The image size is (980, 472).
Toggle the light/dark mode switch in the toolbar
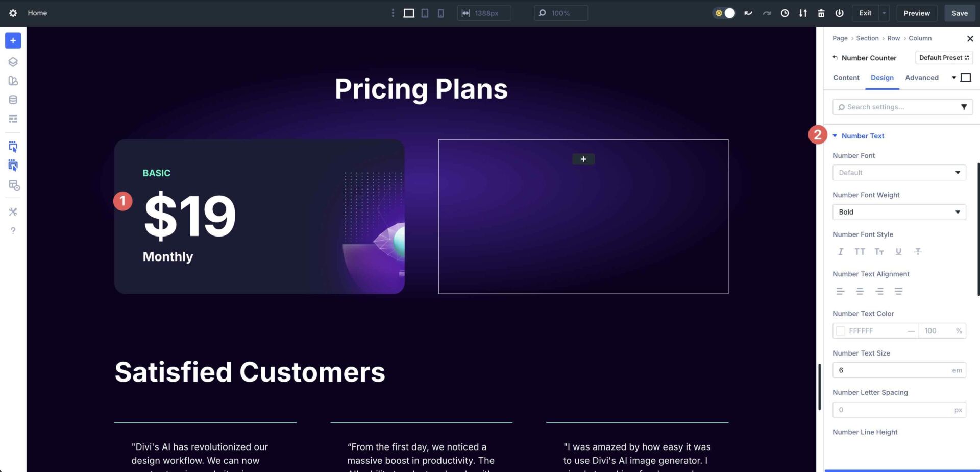[723, 13]
